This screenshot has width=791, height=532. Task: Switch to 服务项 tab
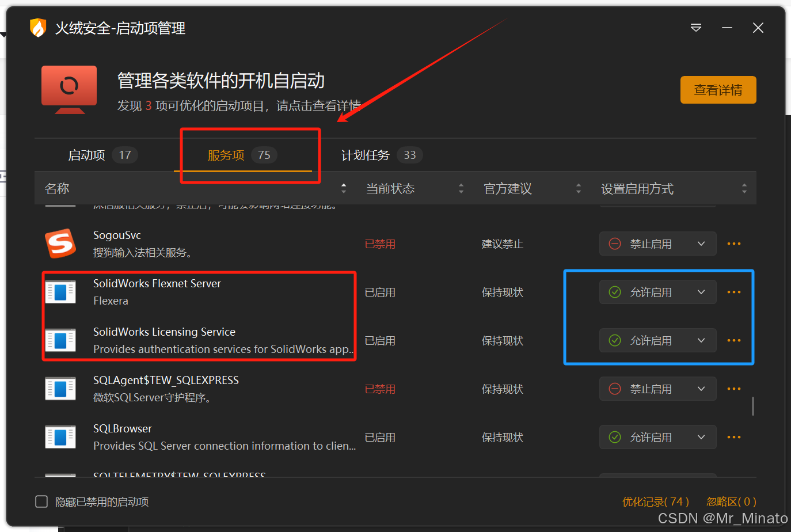(242, 155)
